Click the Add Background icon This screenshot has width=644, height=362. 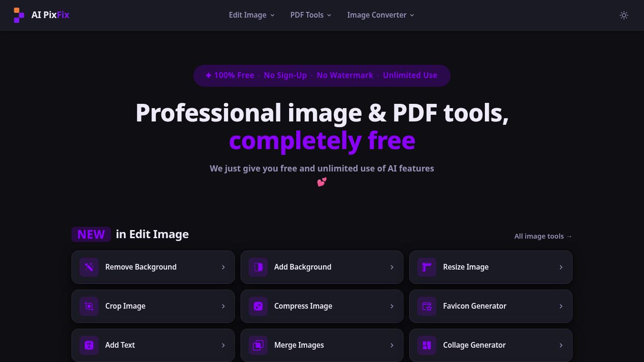[x=258, y=267]
